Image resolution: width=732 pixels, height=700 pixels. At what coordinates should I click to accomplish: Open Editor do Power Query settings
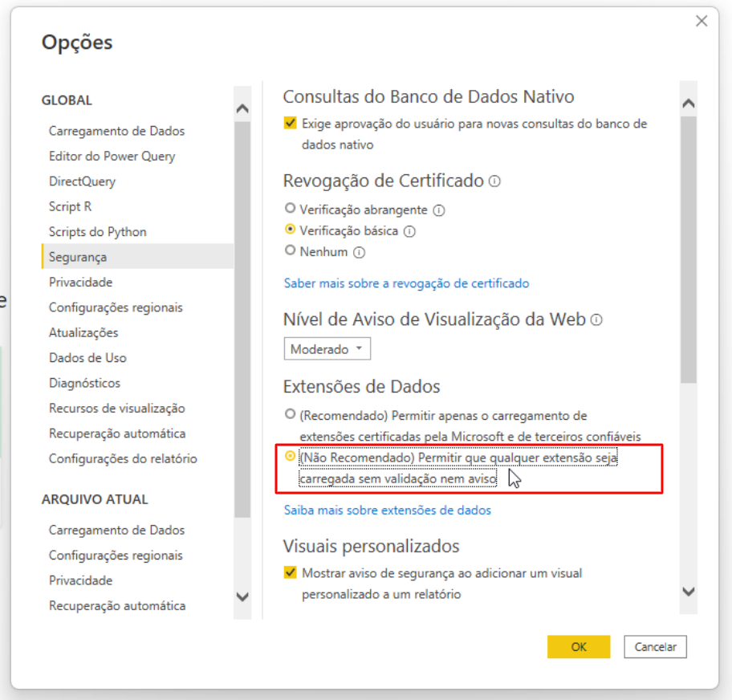coord(112,157)
